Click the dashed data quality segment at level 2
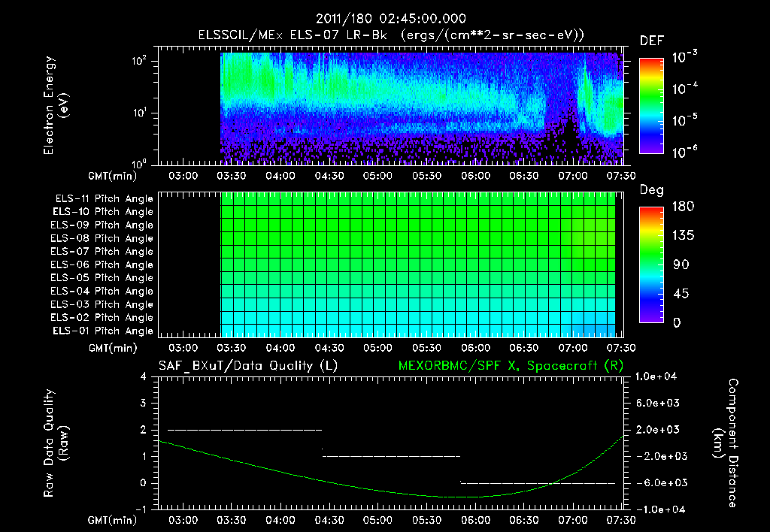Image resolution: width=770 pixels, height=532 pixels. pos(245,430)
